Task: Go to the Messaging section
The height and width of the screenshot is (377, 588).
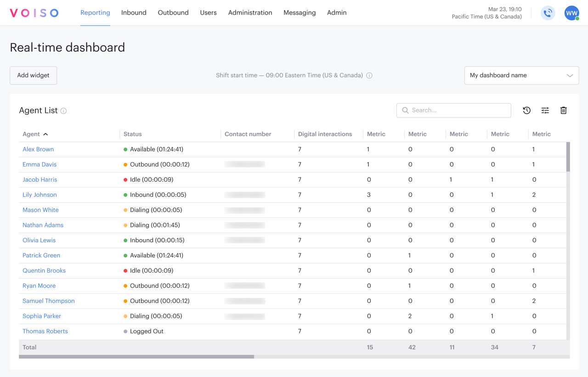Action: (x=300, y=12)
